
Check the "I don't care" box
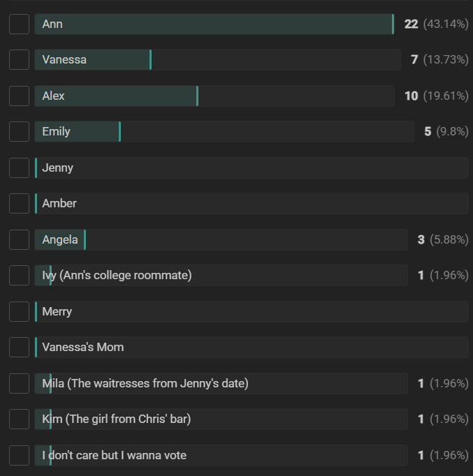click(x=19, y=455)
